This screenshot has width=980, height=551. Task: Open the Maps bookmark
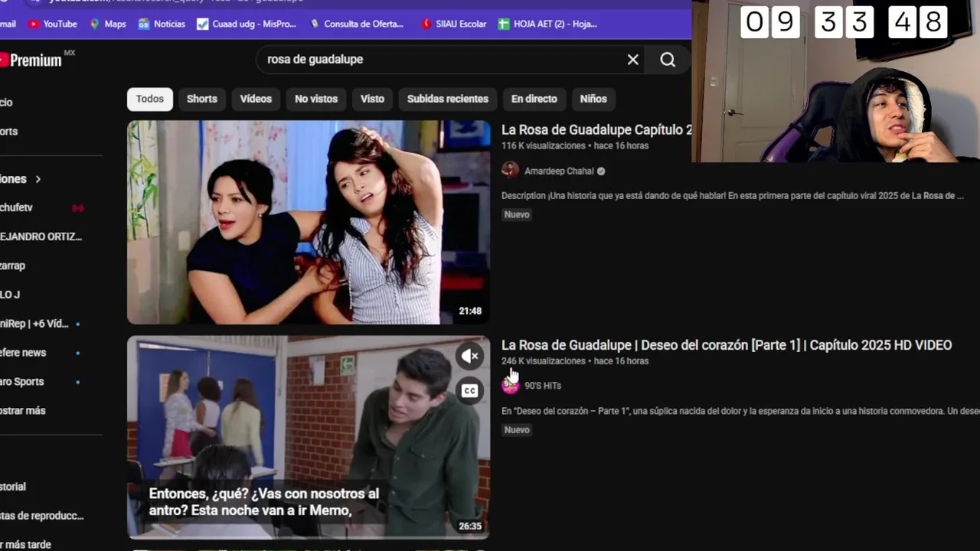(x=108, y=24)
